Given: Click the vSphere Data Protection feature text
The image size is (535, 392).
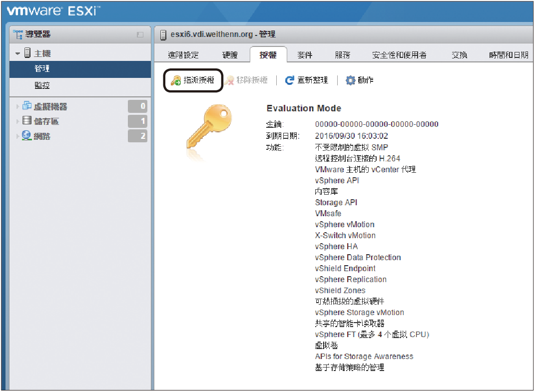Looking at the screenshot, I should 358,257.
